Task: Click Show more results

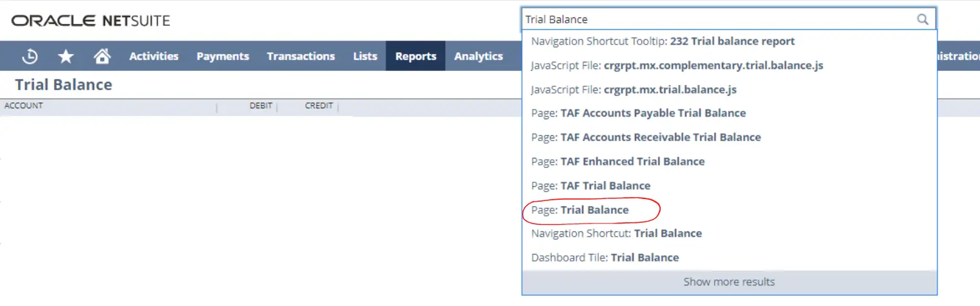Action: click(729, 282)
